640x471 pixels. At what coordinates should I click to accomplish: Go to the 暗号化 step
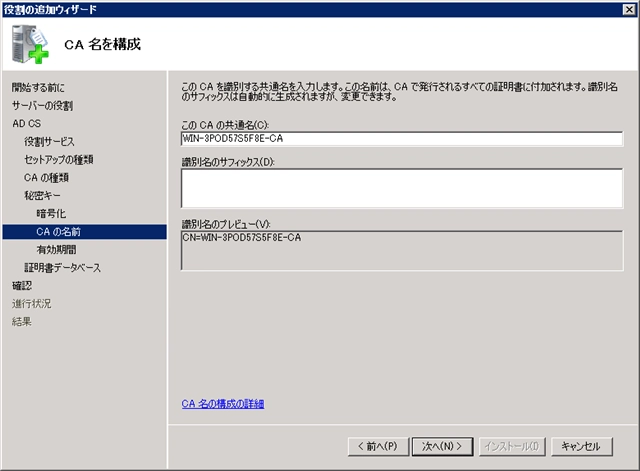coord(51,213)
